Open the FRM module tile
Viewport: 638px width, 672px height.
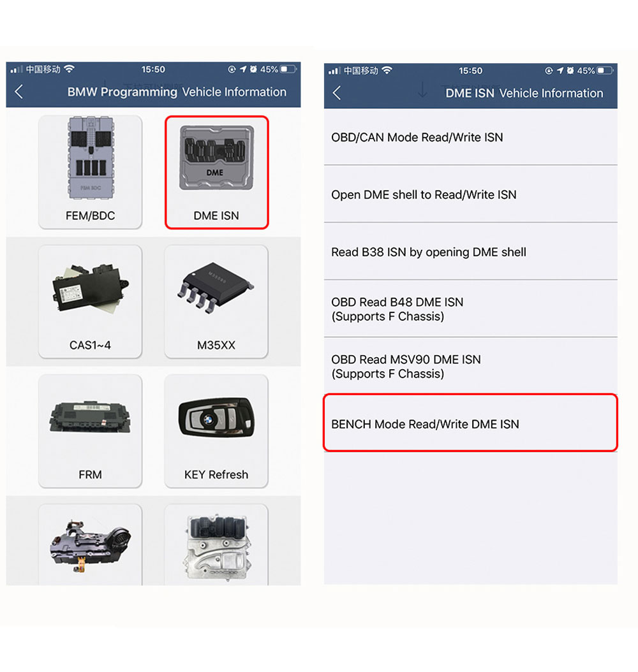pos(90,431)
